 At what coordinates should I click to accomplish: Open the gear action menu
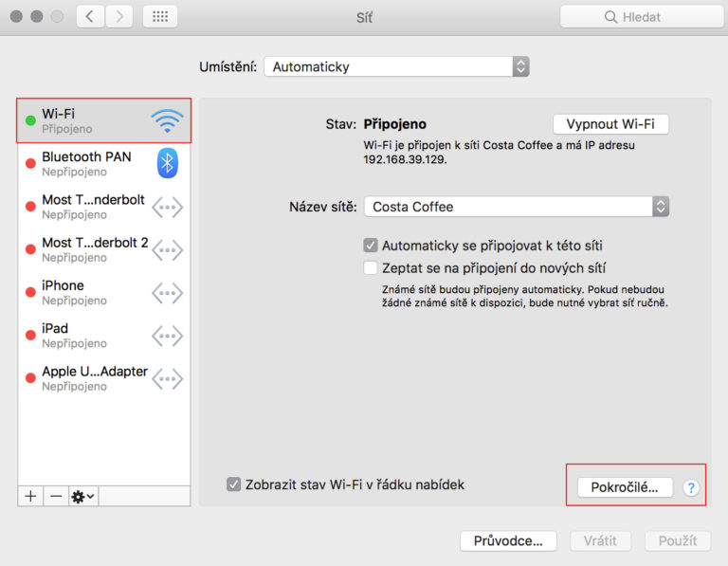[82, 496]
